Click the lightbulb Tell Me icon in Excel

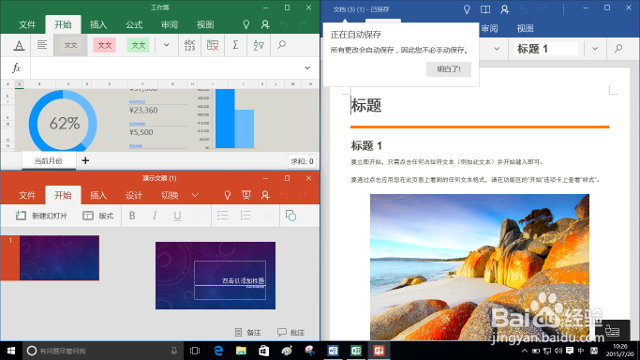246,25
